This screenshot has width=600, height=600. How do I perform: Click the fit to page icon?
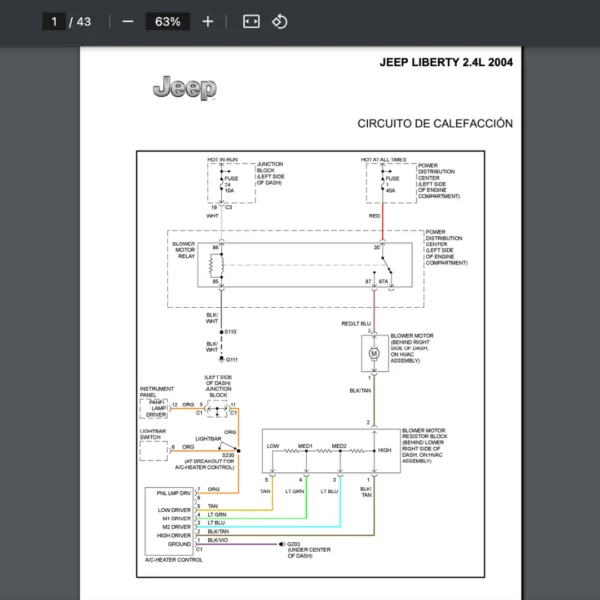(251, 21)
